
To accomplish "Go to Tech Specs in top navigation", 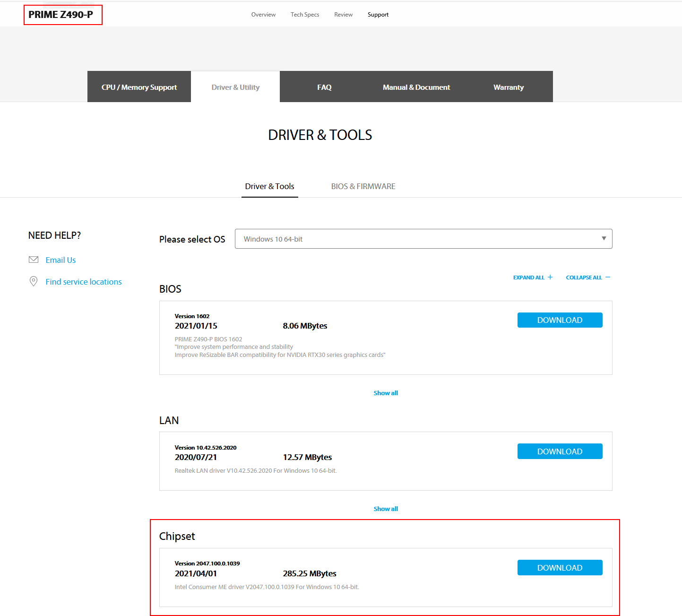I will pyautogui.click(x=305, y=15).
